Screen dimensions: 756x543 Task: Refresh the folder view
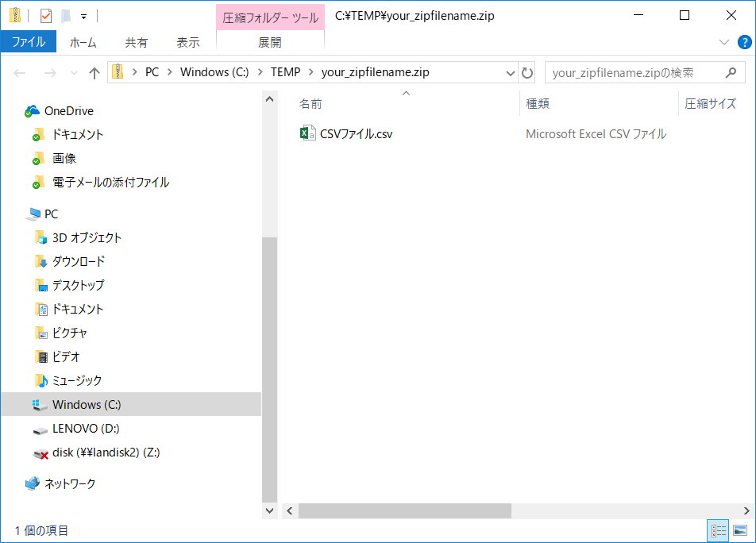click(527, 73)
